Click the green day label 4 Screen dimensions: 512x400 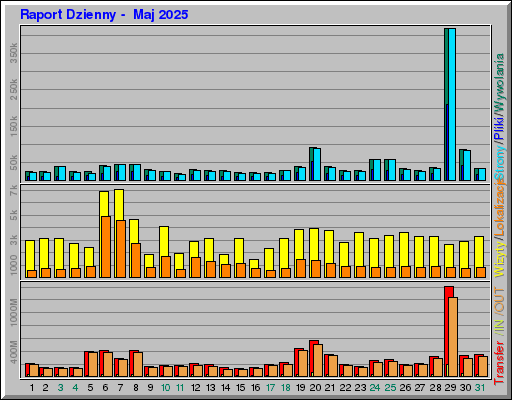pyautogui.click(x=75, y=388)
